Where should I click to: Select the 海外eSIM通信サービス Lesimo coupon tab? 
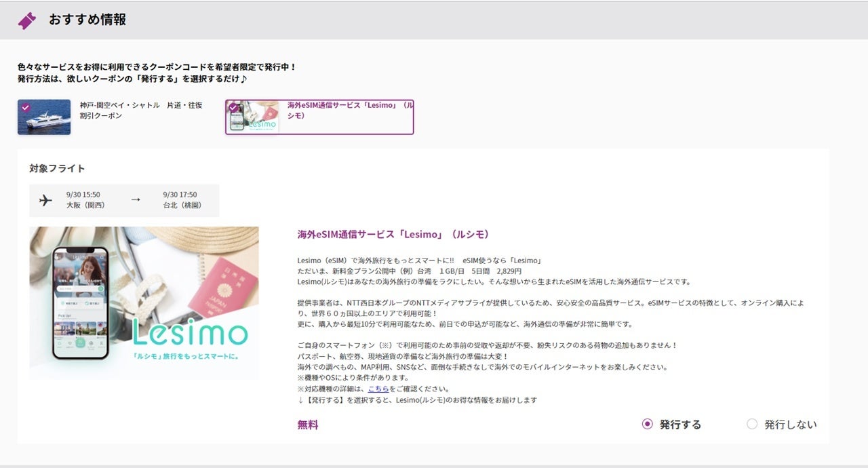319,117
